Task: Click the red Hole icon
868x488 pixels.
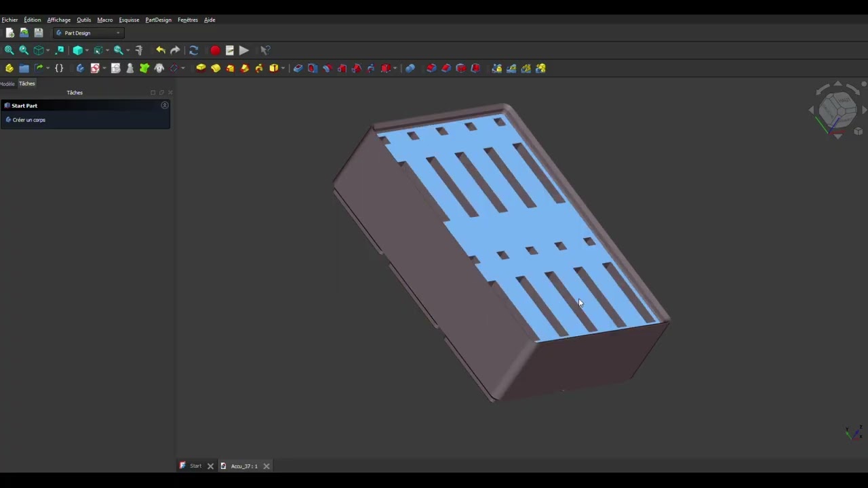Action: pos(313,68)
